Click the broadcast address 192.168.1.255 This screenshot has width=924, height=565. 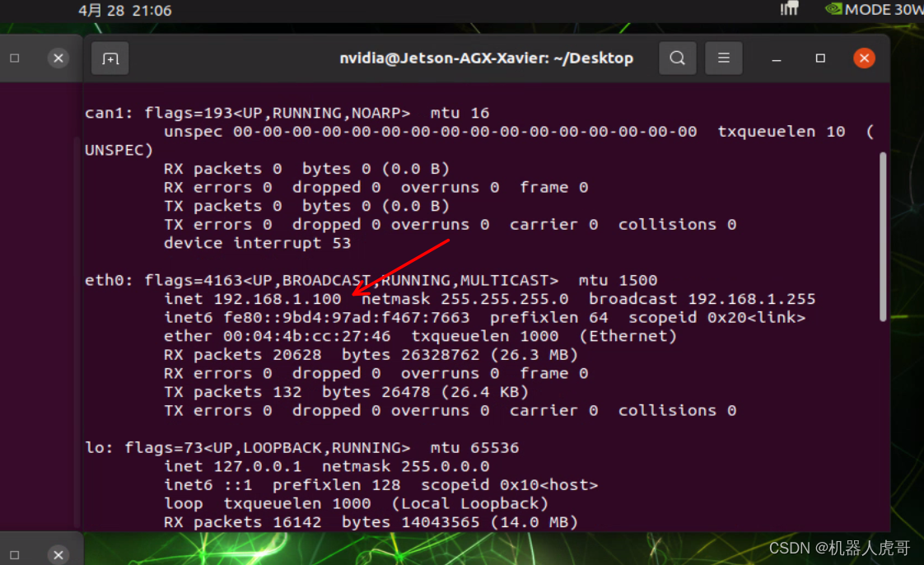point(751,299)
